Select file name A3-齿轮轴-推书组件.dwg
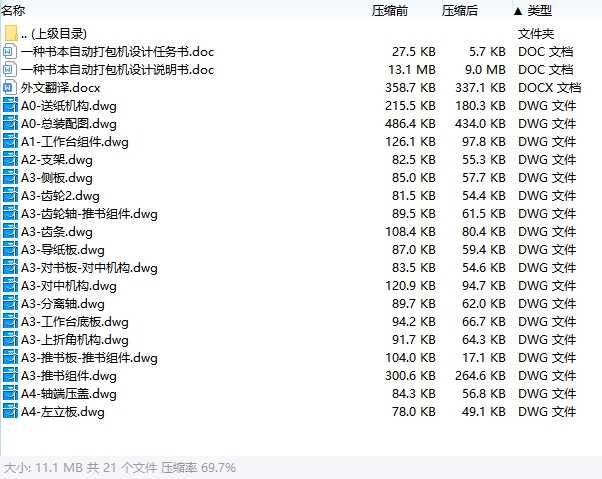The width and height of the screenshot is (602, 479). 89,214
